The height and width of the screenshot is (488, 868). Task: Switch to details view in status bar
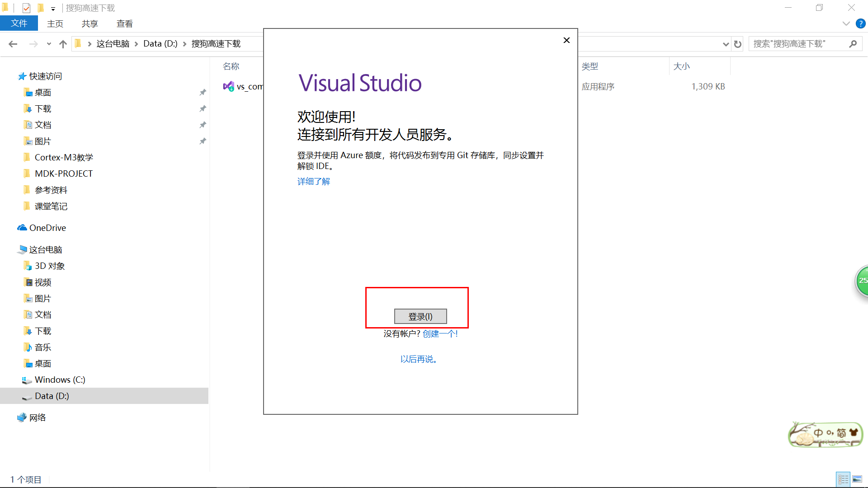pyautogui.click(x=843, y=479)
